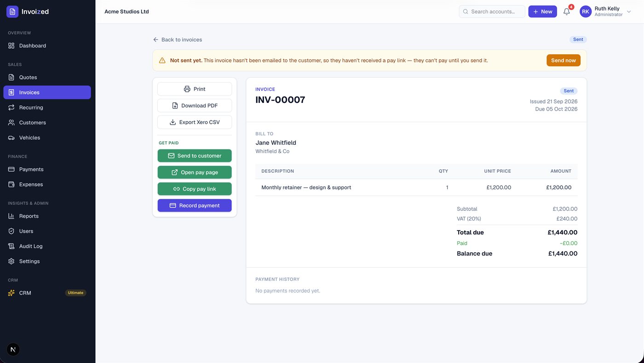Screen dimensions: 644x363
Task: Click the Send now button
Action: point(563,60)
